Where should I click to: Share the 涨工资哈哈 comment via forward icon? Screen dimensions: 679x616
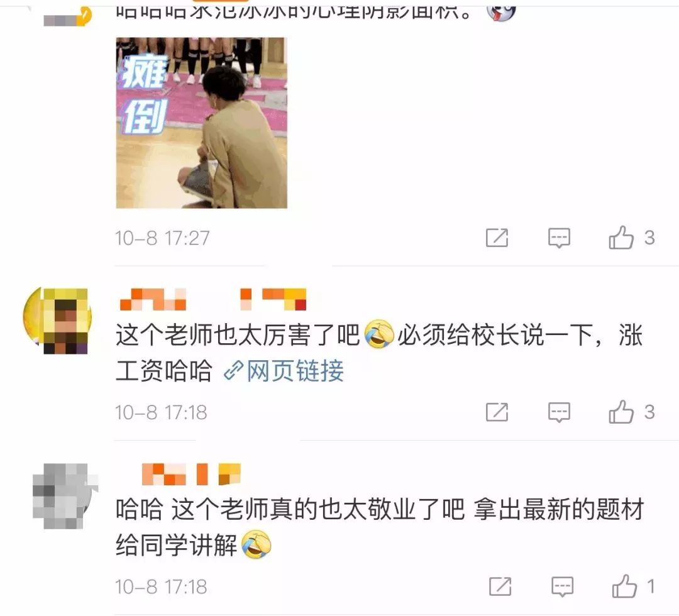click(497, 412)
